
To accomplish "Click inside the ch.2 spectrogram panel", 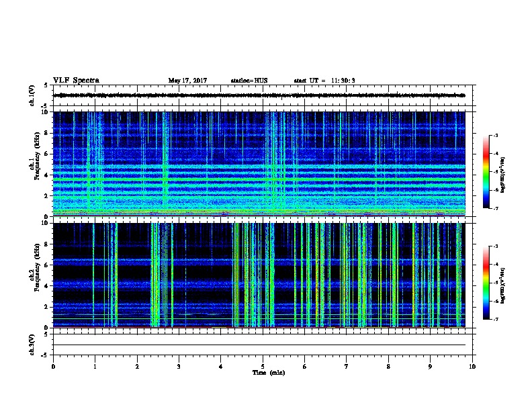I will point(259,275).
